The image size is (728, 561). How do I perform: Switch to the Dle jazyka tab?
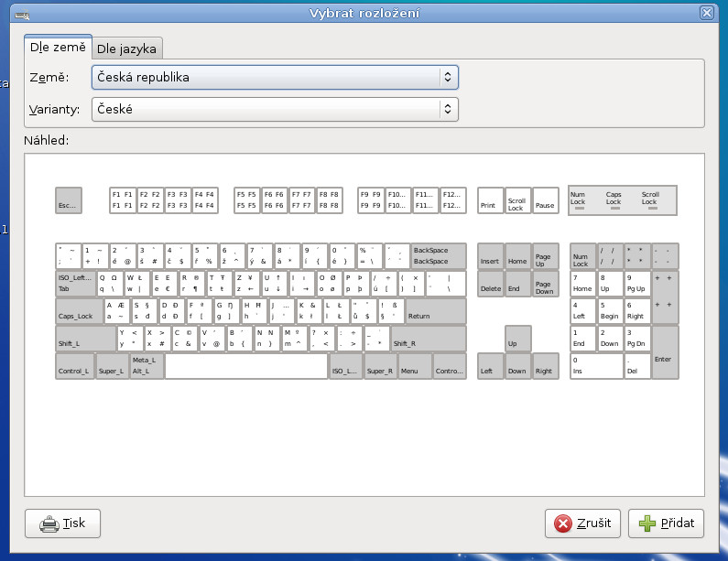(x=126, y=49)
